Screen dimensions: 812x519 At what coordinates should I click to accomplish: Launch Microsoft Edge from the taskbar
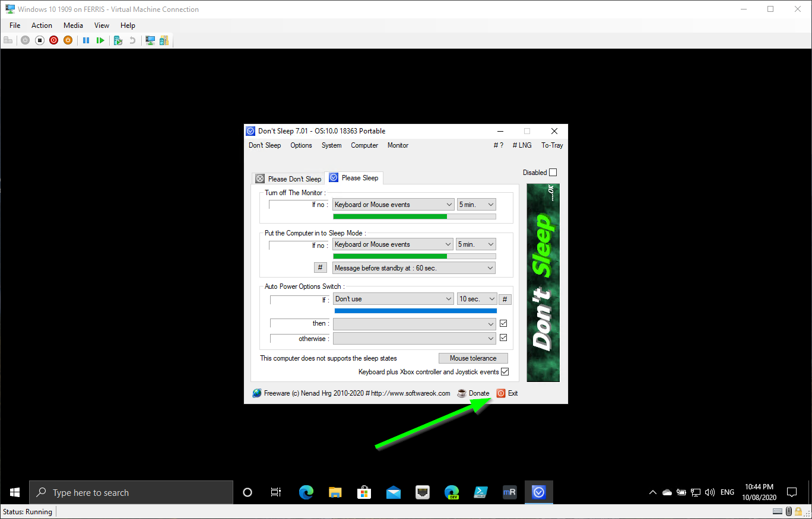tap(305, 492)
